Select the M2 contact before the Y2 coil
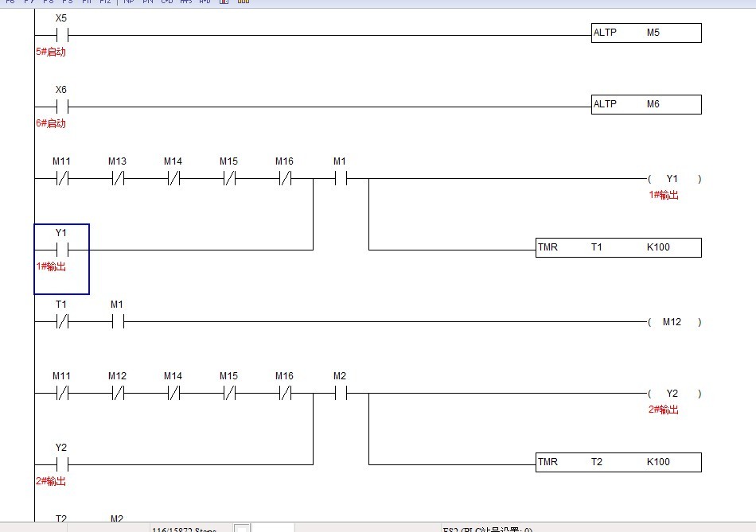Viewport: 756px width, 532px height. (x=340, y=394)
